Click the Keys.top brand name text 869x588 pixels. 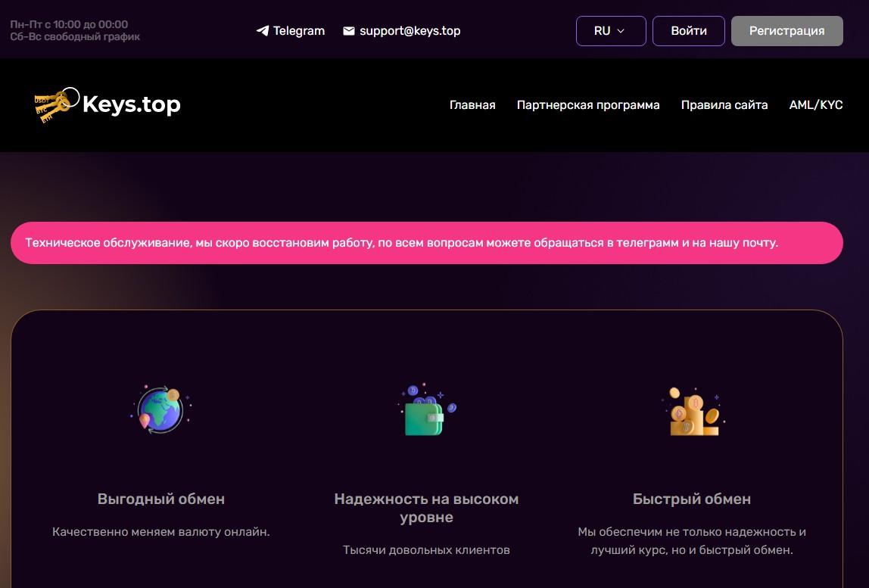[x=132, y=104]
